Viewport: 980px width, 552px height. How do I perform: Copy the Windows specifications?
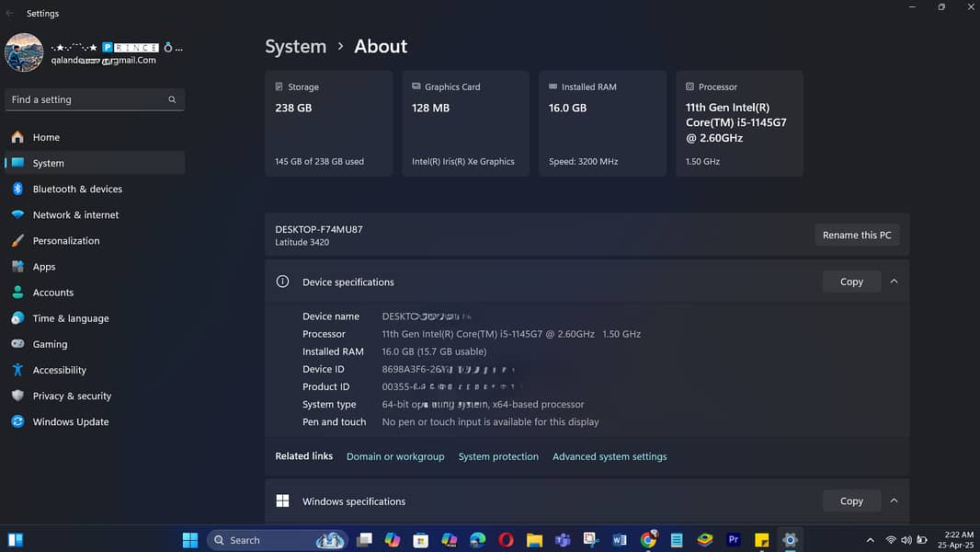click(x=851, y=501)
